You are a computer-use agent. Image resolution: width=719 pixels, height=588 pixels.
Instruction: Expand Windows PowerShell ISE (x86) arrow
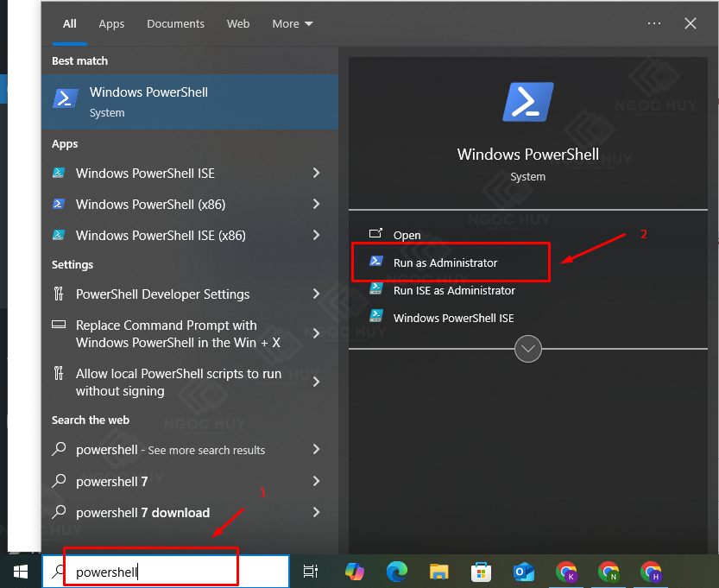(x=317, y=235)
